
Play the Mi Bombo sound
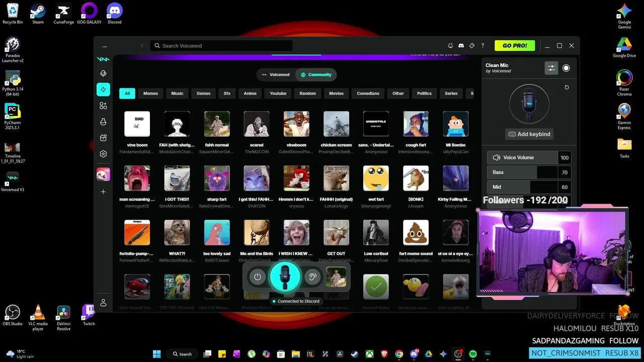coord(455,124)
